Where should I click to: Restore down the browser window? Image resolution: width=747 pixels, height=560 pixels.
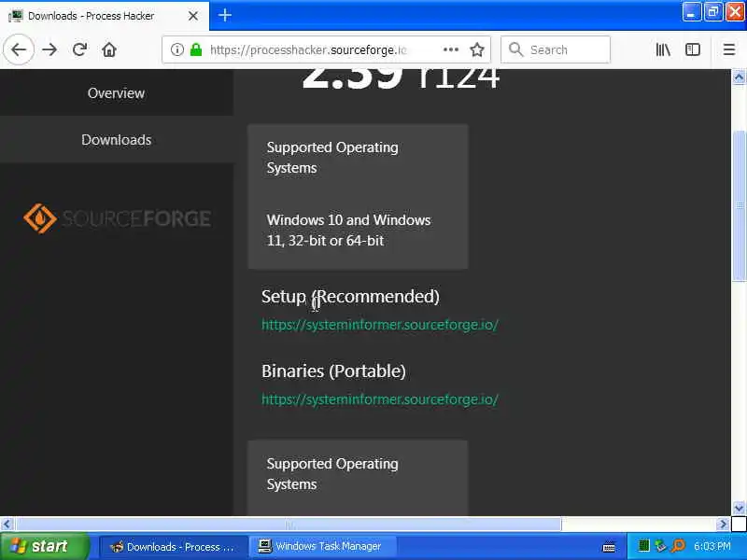coord(713,12)
